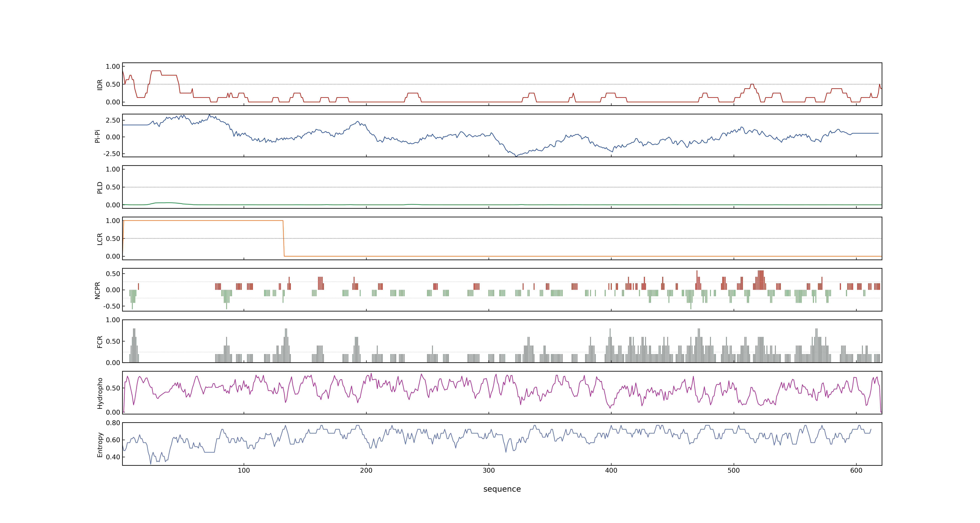Click the "0.50" tick on the PLD axis
This screenshot has width=980, height=523.
[x=113, y=187]
